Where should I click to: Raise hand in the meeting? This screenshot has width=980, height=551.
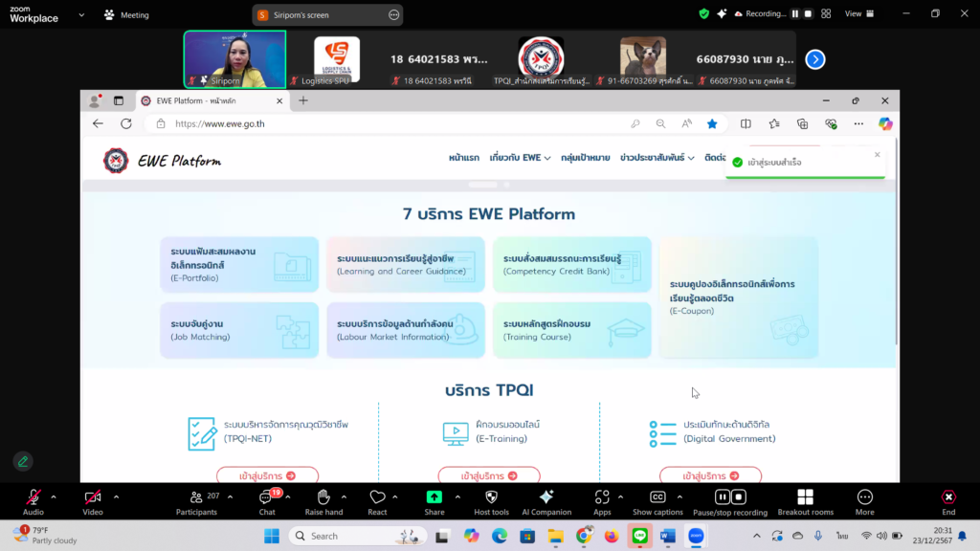(x=323, y=501)
